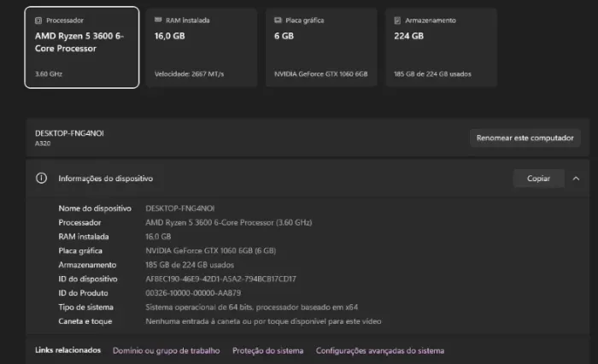Click the 185 GB de 224 GB usados value in list
The height and width of the screenshot is (364, 598).
190,265
